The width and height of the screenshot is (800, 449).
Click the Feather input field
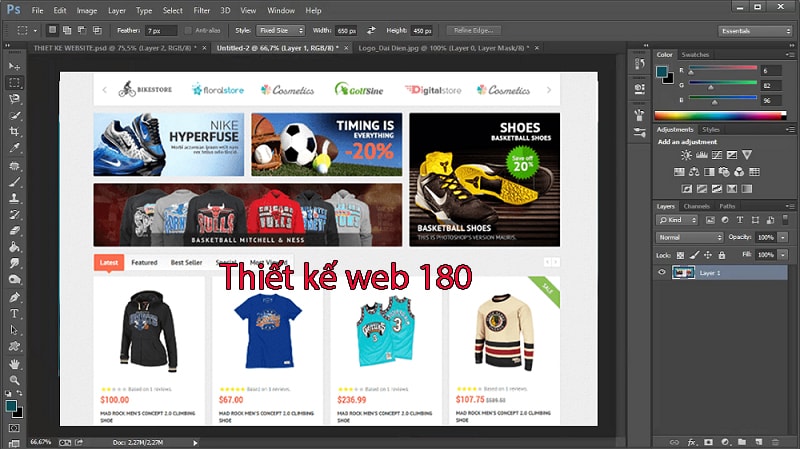click(162, 31)
